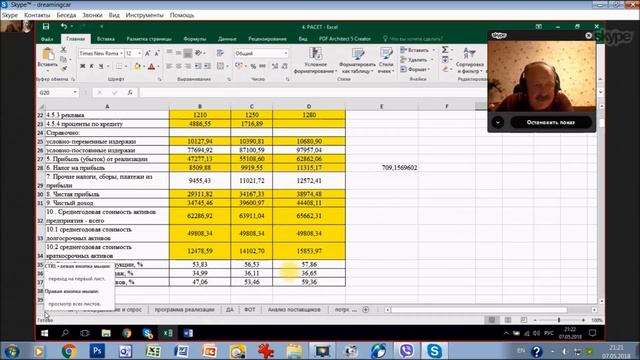Switch to the Данные ribbon tab

point(227,39)
